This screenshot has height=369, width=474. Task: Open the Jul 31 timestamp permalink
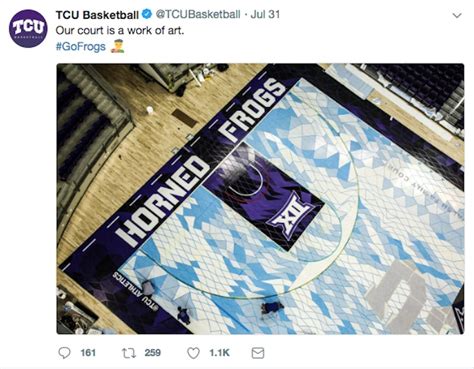[x=265, y=14]
